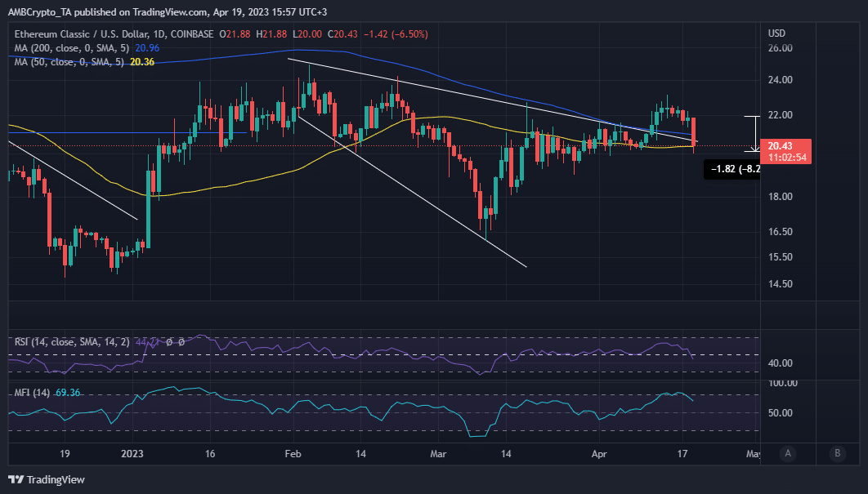
Task: Click the MA 50 value 20.36
Action: point(142,62)
